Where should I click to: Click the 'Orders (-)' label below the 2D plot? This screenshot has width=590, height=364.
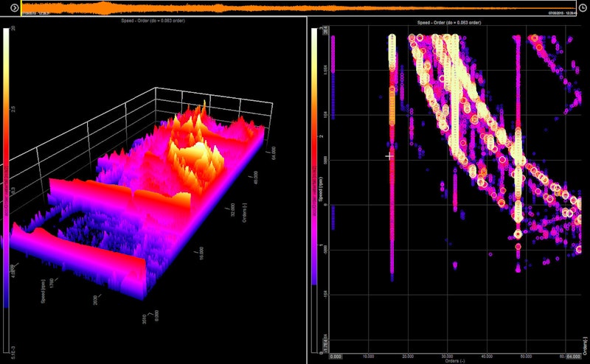click(455, 360)
